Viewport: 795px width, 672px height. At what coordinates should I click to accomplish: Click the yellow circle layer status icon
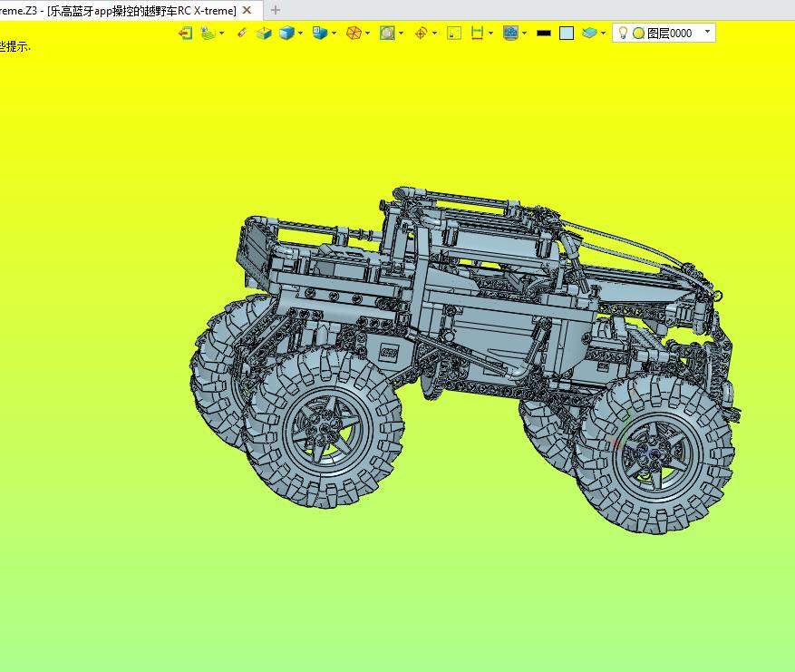point(639,34)
